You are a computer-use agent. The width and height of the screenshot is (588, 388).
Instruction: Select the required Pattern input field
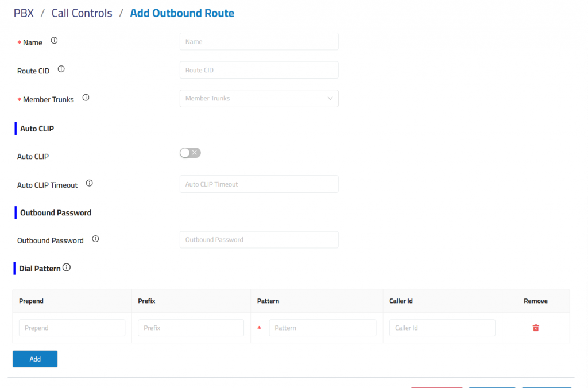tap(322, 328)
